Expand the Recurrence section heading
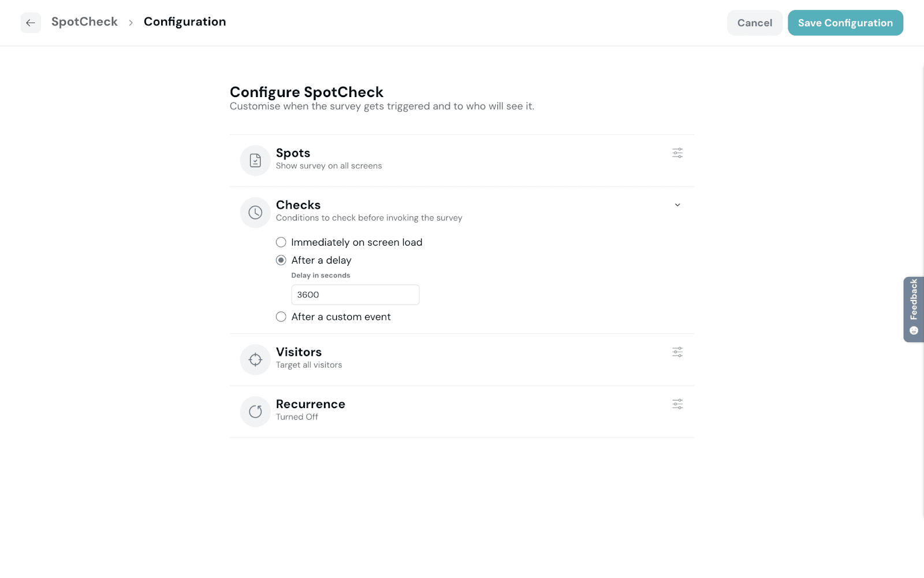This screenshot has width=924, height=578. pyautogui.click(x=310, y=404)
